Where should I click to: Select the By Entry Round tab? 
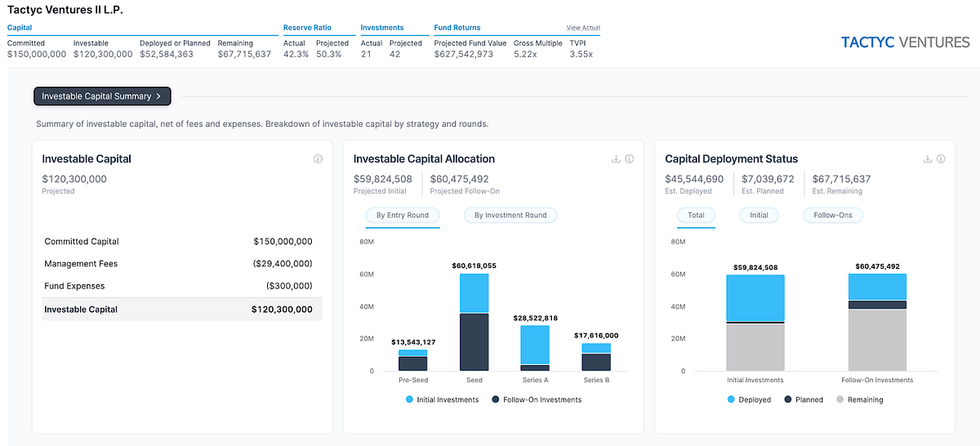403,216
